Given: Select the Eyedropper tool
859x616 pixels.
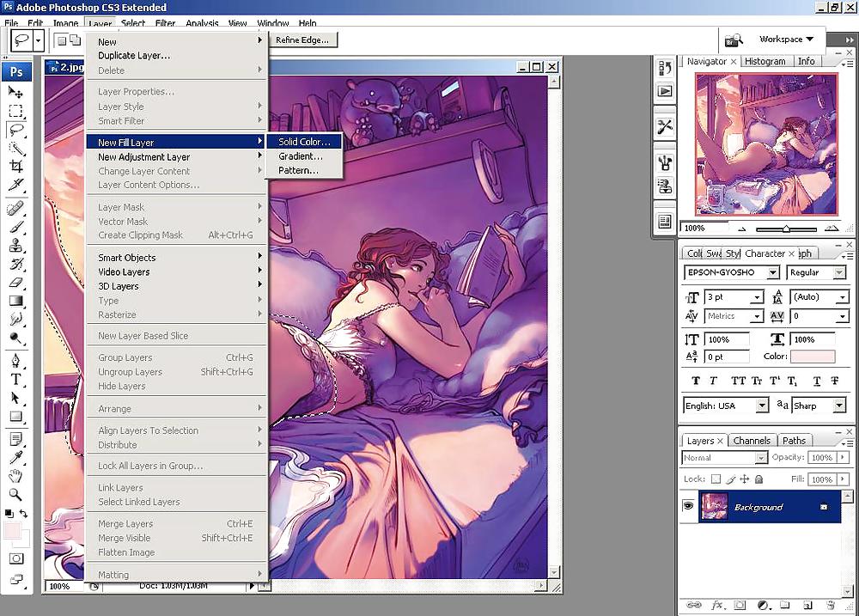Looking at the screenshot, I should pos(15,456).
